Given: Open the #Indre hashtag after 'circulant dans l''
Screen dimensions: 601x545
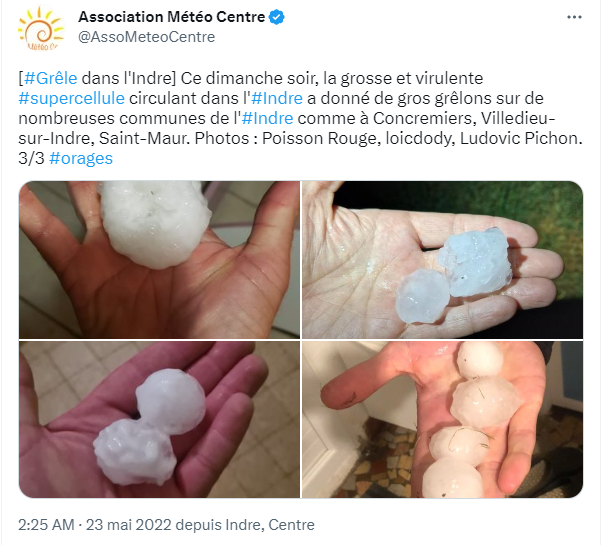Looking at the screenshot, I should point(277,98).
